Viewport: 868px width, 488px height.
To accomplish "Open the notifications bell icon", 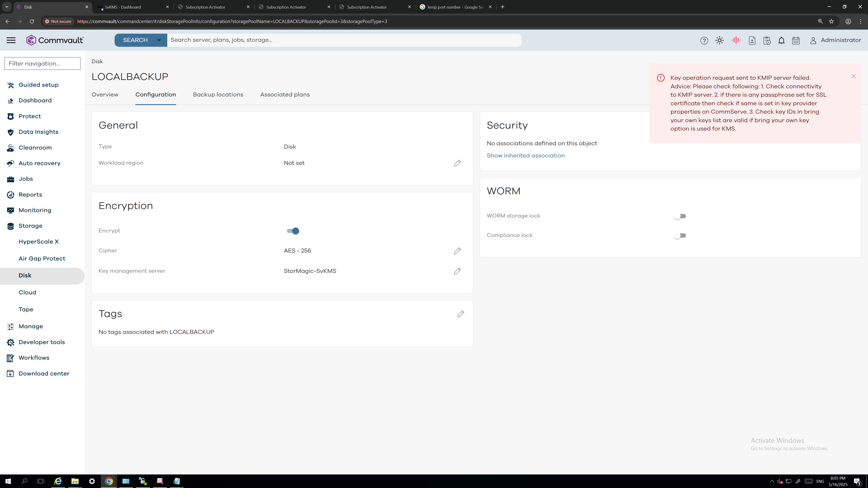I will pyautogui.click(x=781, y=40).
